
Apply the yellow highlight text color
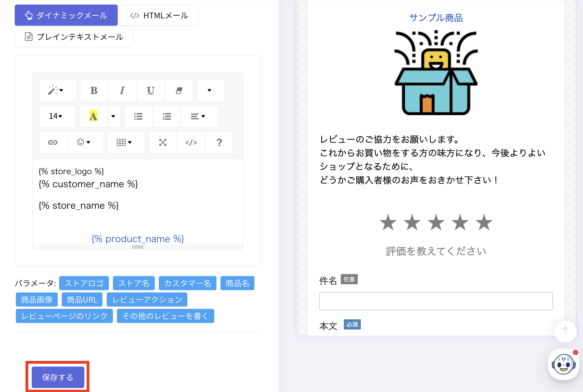point(93,116)
